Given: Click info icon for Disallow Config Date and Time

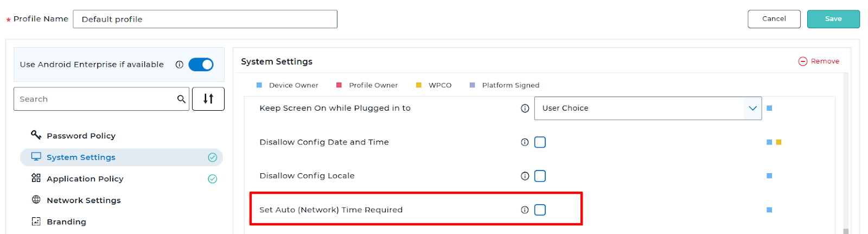Looking at the screenshot, I should 525,142.
